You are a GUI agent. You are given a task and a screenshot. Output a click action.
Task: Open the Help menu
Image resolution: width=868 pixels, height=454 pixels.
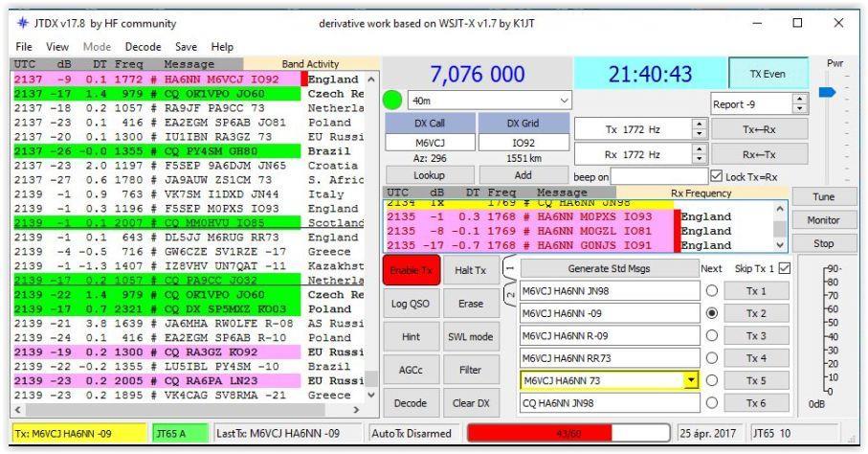222,47
